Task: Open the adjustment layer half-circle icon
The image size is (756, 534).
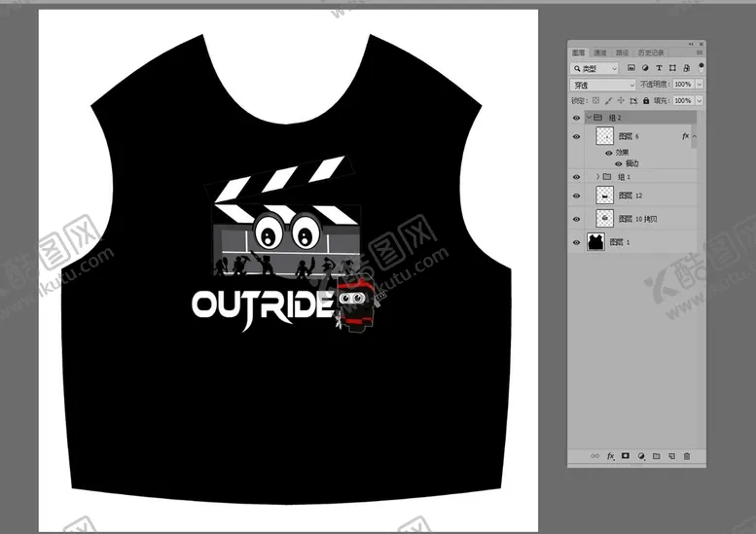Action: click(641, 455)
